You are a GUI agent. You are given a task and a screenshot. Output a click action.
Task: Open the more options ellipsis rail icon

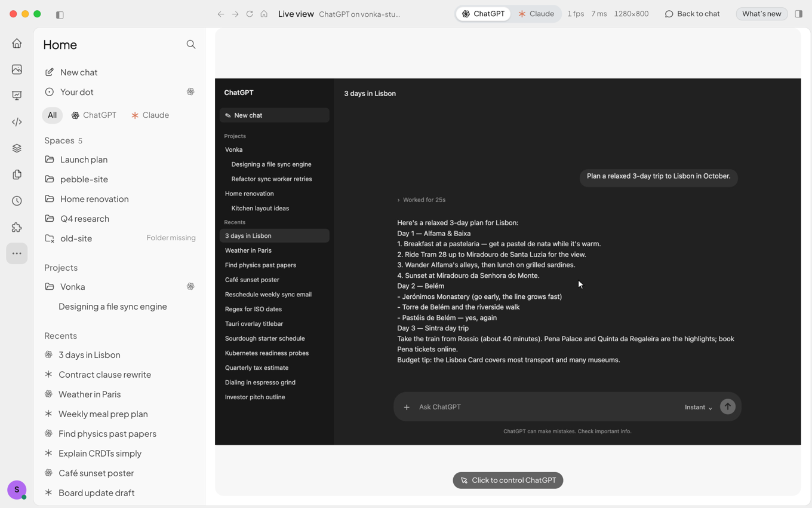pyautogui.click(x=17, y=253)
